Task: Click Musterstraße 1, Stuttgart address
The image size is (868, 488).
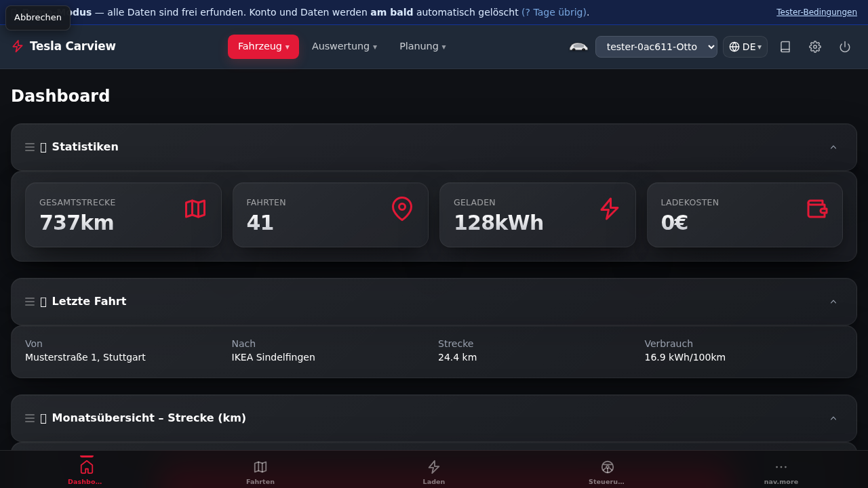Action: 85,357
